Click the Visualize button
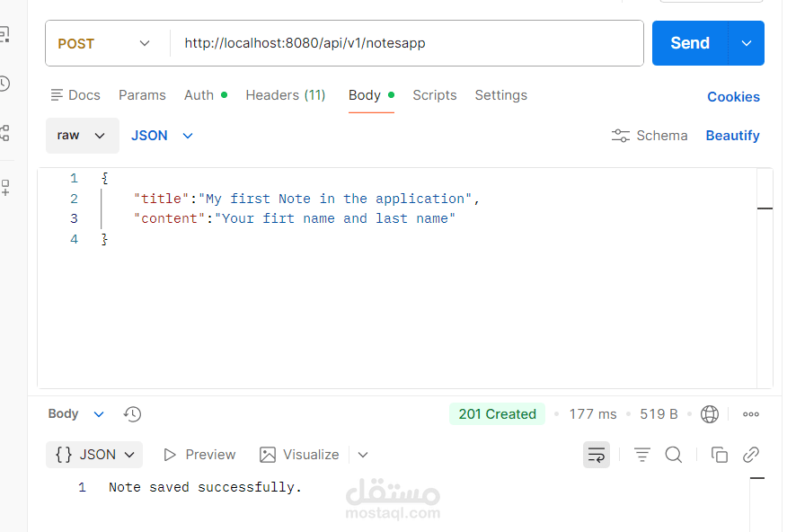 (299, 455)
